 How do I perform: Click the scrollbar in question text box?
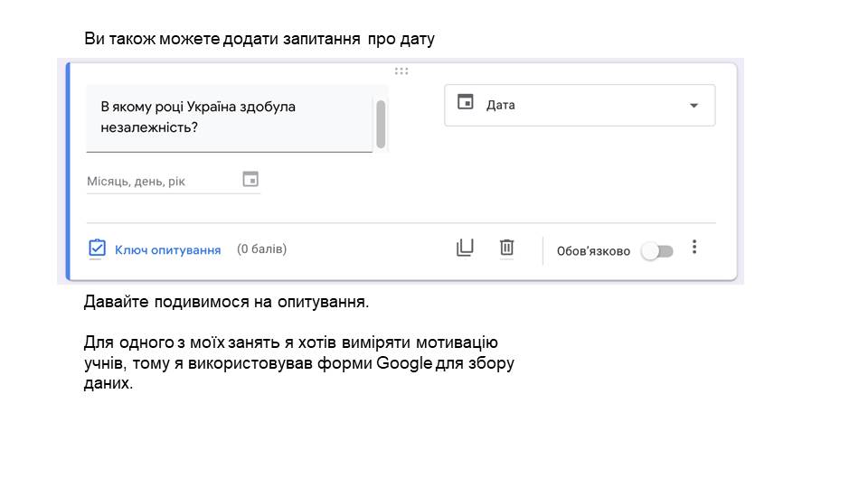coord(381,125)
